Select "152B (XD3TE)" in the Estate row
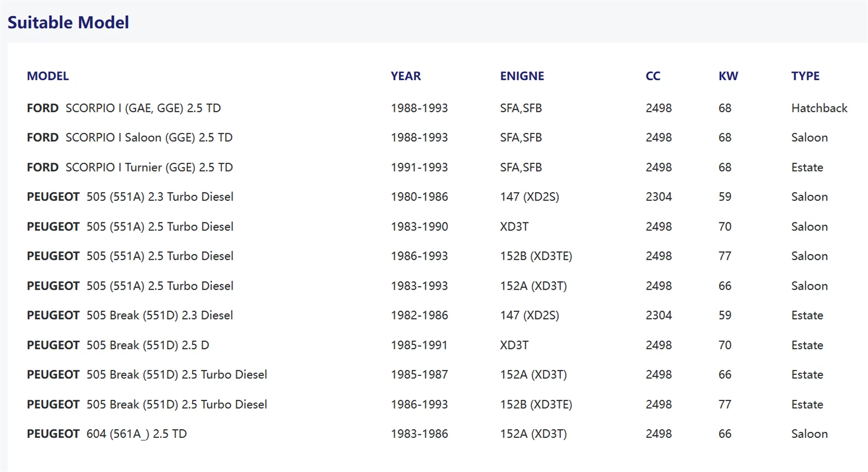868x472 pixels. tap(536, 404)
